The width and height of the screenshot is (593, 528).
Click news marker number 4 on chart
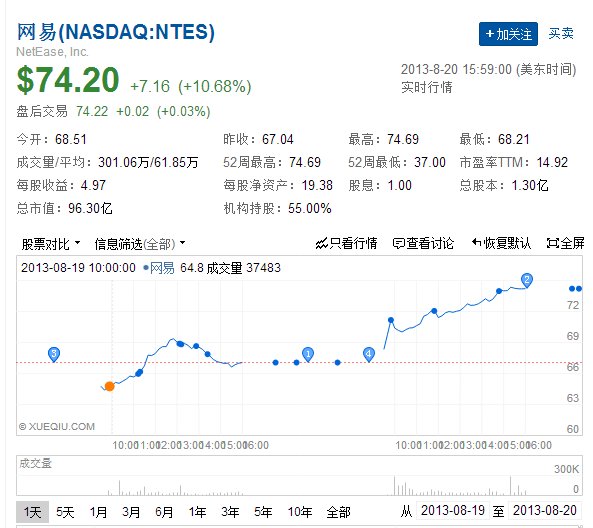coord(368,354)
